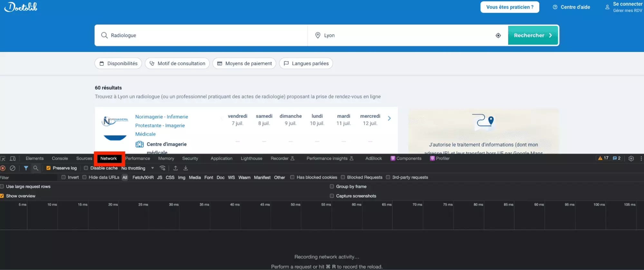Switch to the Console tab

[60, 158]
